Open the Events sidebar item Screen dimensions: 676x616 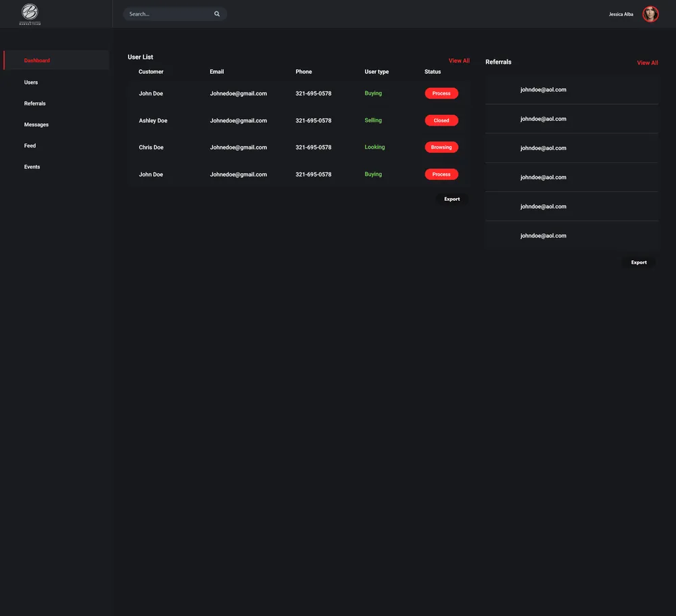tap(32, 167)
